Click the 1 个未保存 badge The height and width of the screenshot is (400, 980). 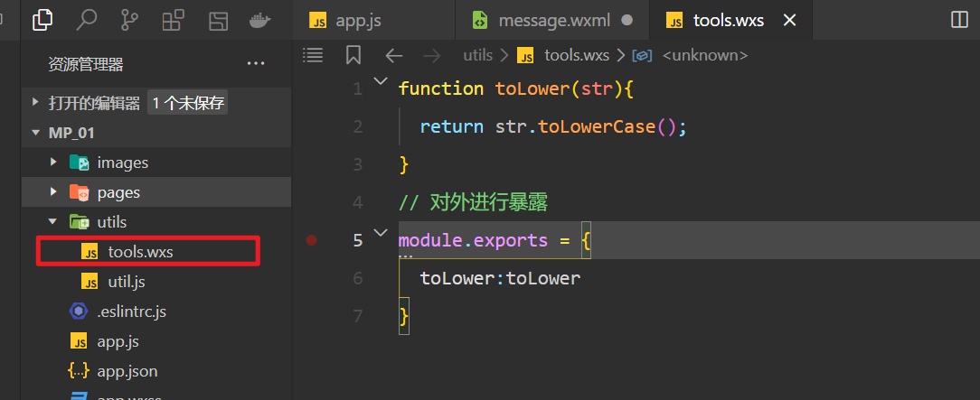tap(188, 103)
